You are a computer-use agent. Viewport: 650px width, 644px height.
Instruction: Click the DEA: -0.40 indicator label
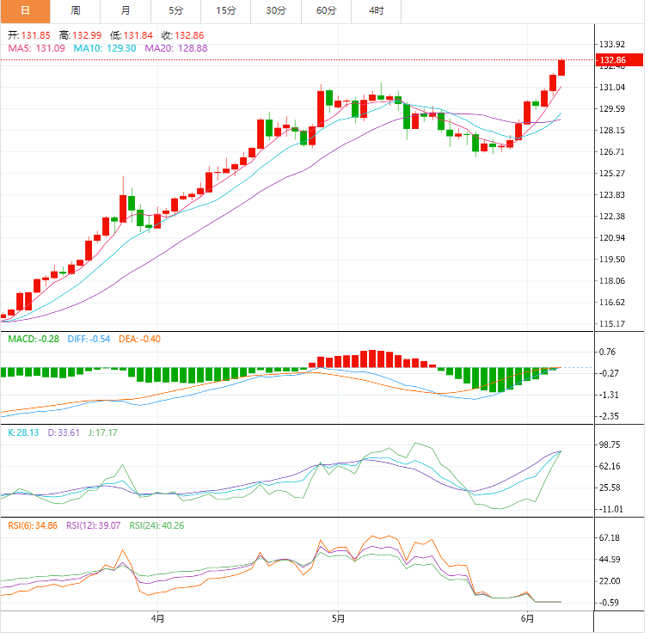[x=138, y=339]
